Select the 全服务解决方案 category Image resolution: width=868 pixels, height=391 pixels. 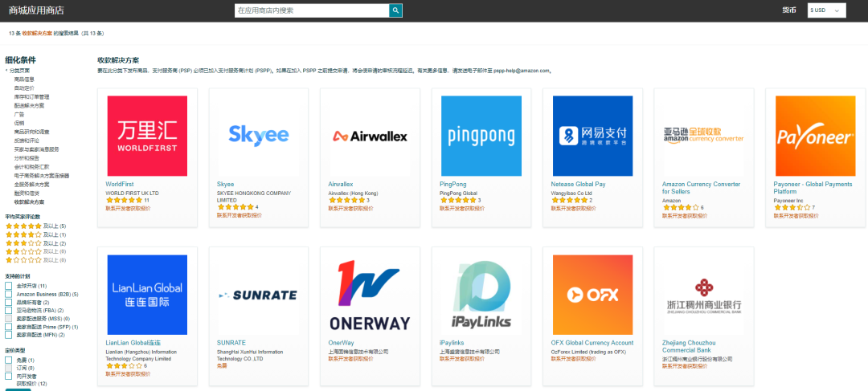(x=32, y=184)
